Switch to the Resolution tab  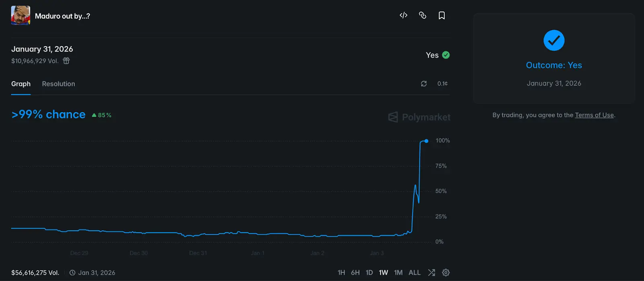58,84
